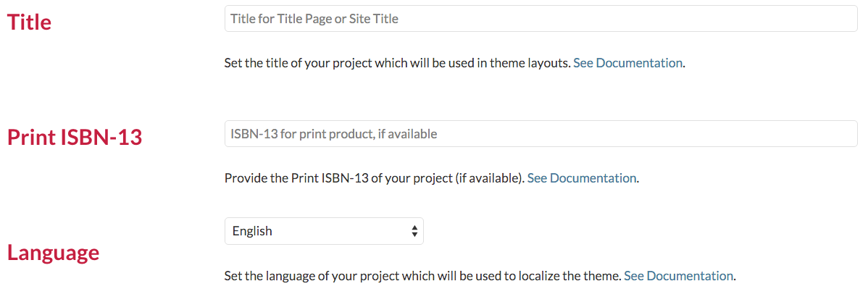Click the Language heading label
This screenshot has width=868, height=289.
(x=53, y=253)
